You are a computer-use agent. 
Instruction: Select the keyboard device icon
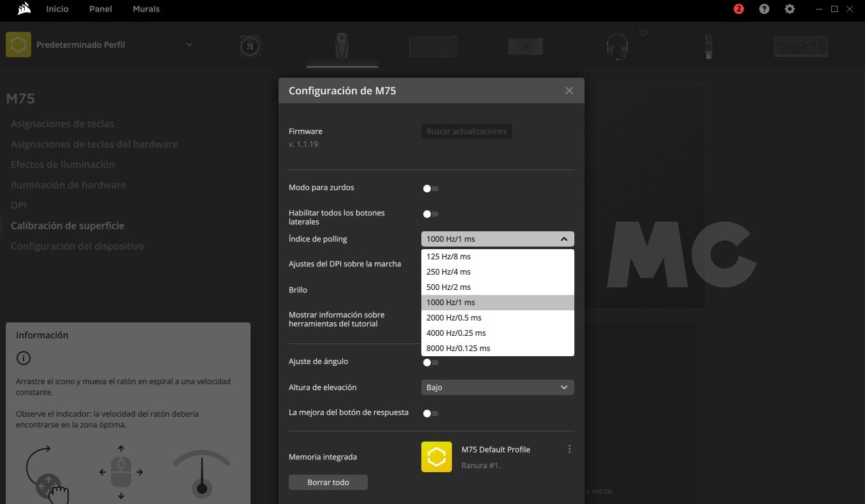point(801,47)
